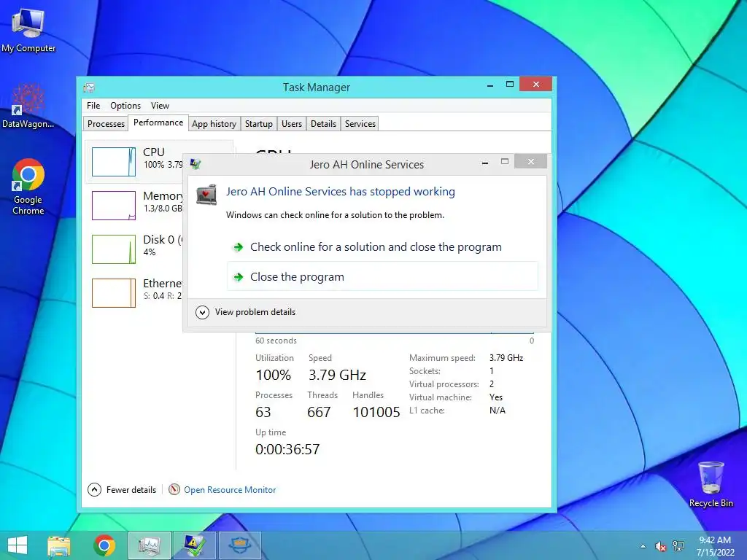Click the crashed program's server icon
Viewport: 747px width, 560px height.
206,194
